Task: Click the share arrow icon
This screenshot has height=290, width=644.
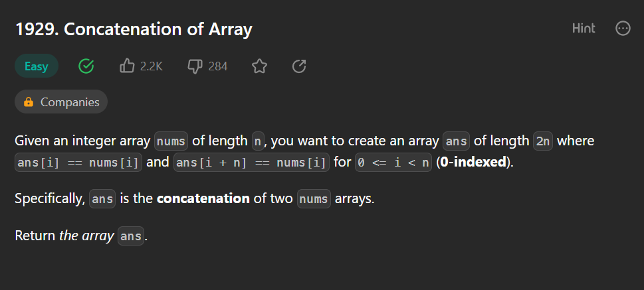Action: (299, 66)
